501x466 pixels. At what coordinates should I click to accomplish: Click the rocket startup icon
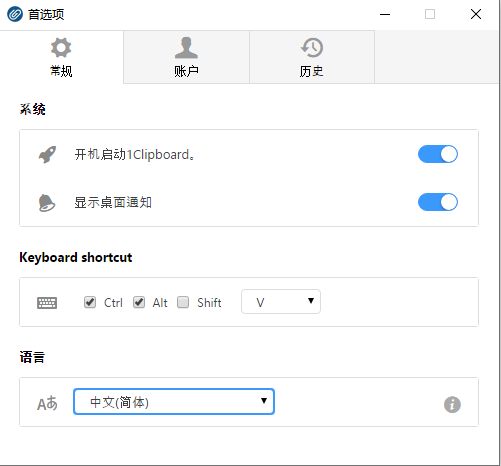pos(47,155)
